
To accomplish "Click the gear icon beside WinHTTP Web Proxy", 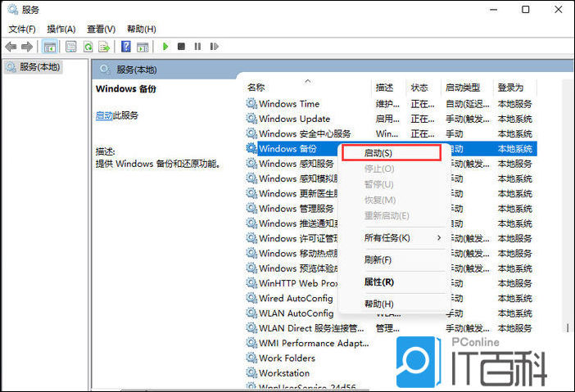I will [251, 283].
